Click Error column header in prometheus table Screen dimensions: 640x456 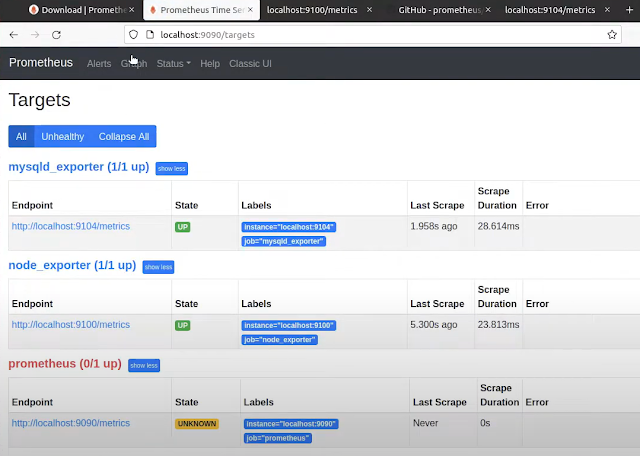537,402
